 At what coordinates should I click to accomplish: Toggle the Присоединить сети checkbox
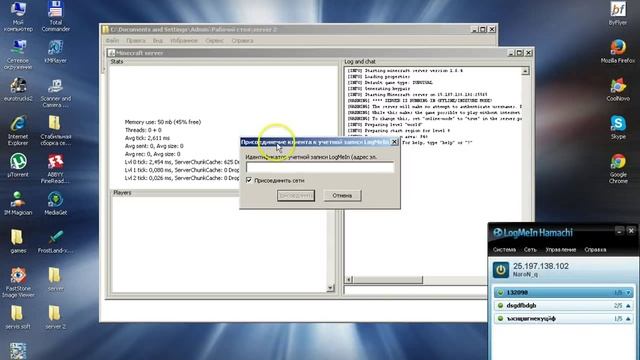click(x=249, y=180)
